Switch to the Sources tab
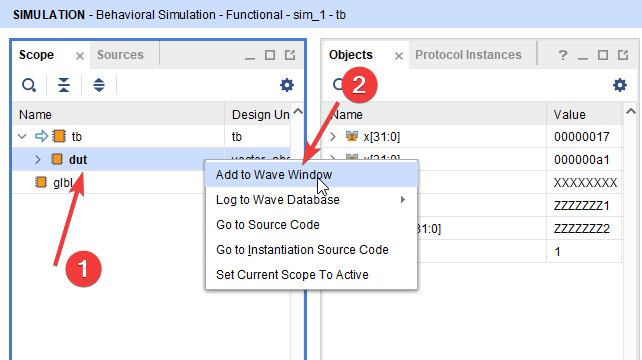The image size is (642, 360). (x=120, y=55)
